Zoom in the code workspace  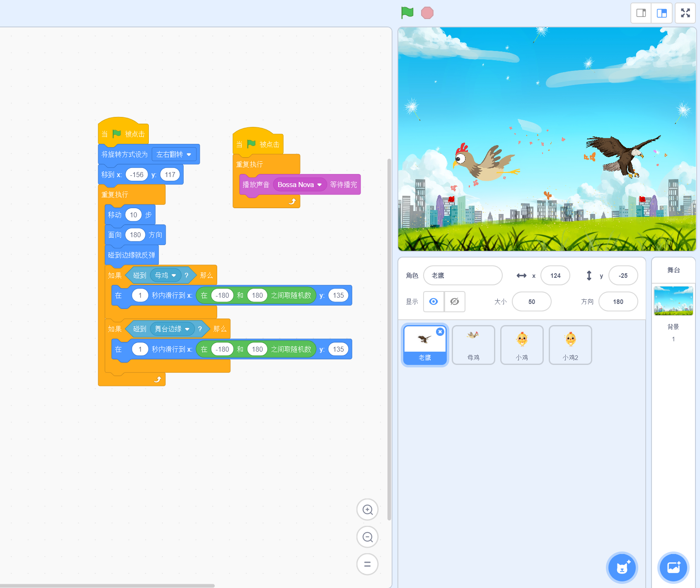click(367, 510)
